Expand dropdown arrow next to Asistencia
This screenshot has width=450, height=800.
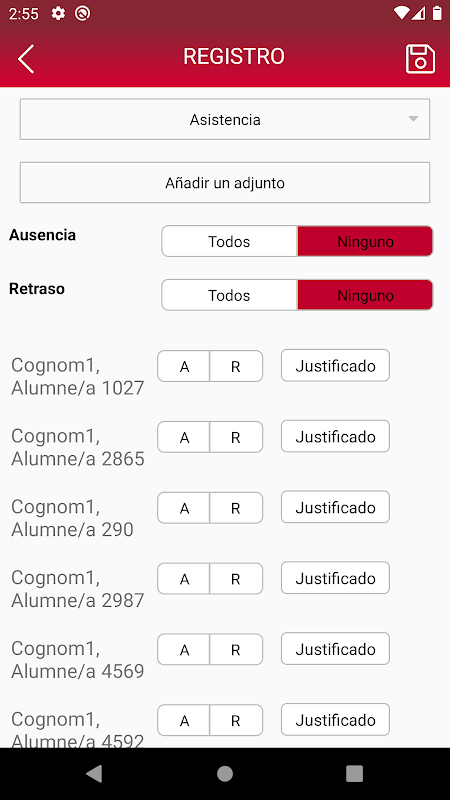[413, 119]
